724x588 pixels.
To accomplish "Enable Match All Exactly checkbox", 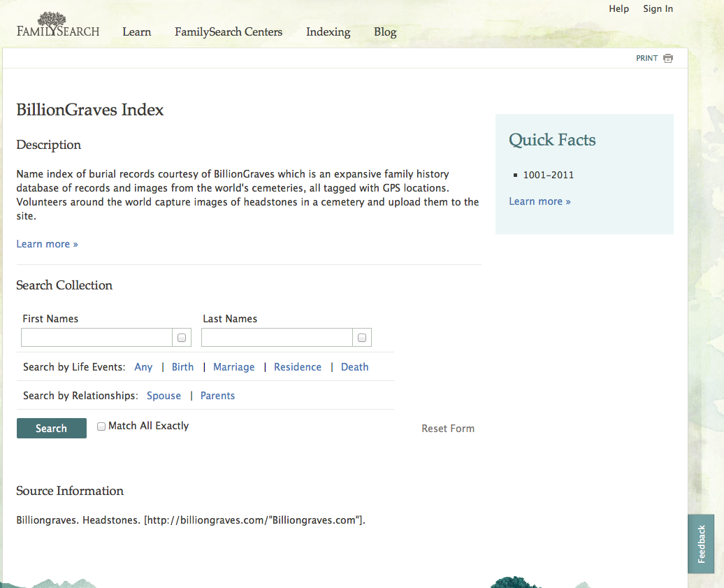I will click(x=101, y=426).
